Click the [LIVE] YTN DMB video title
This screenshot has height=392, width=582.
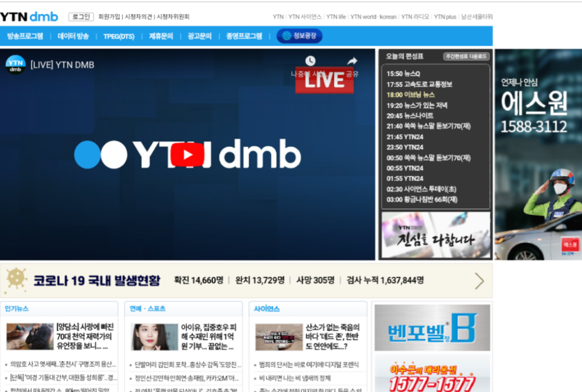tap(63, 65)
